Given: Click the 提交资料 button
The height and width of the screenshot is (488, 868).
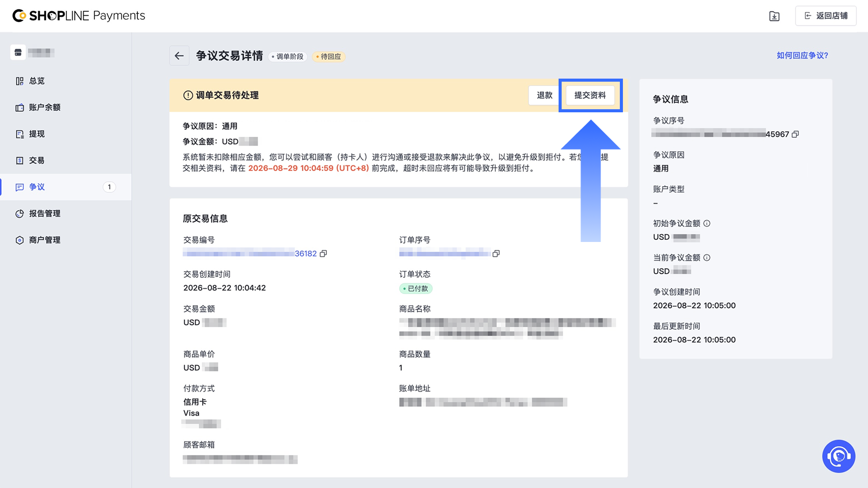Looking at the screenshot, I should coord(590,95).
